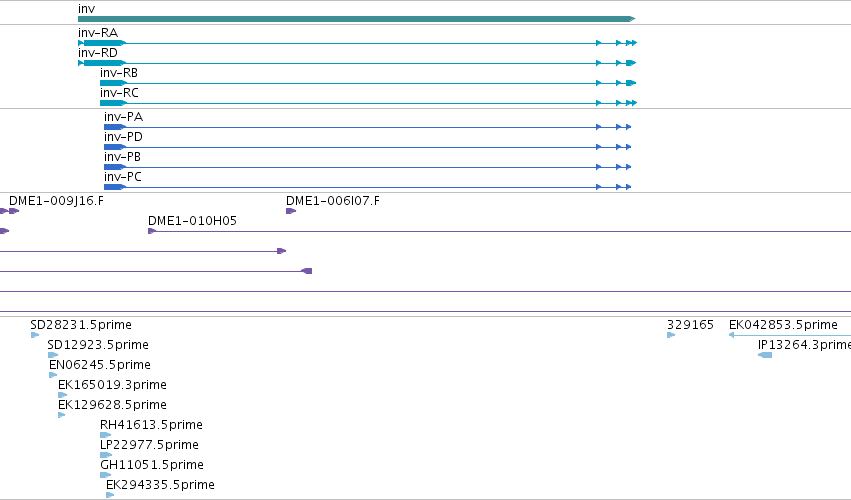851x500 pixels.
Task: Select the DME1-010H05 label
Action: [192, 221]
